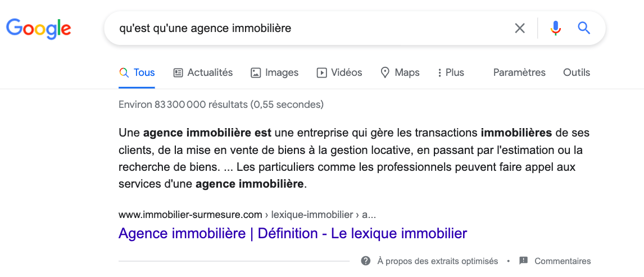644x277 pixels.
Task: Click À propos des extraits optimisés link
Action: [x=437, y=261]
